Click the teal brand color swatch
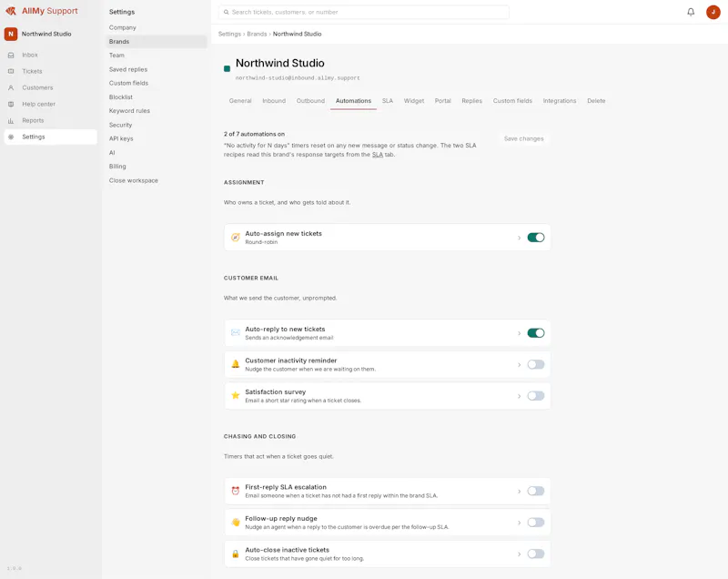 [227, 68]
